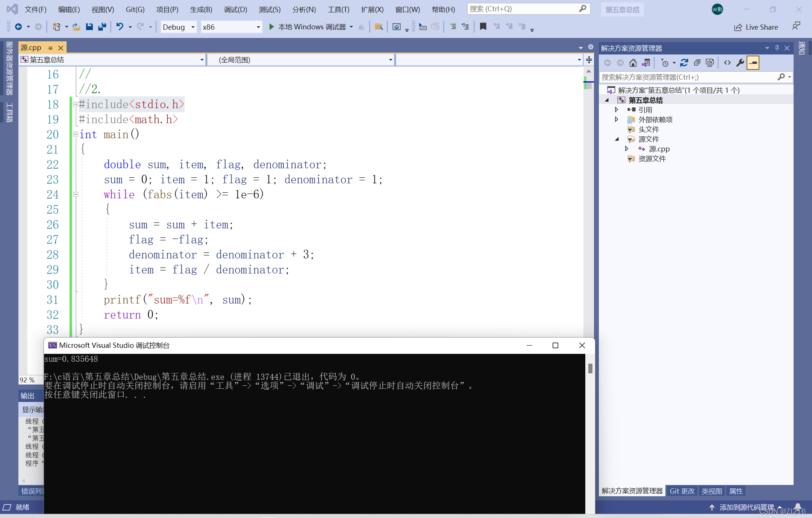
Task: Open the Debug configuration dropdown
Action: click(x=179, y=27)
